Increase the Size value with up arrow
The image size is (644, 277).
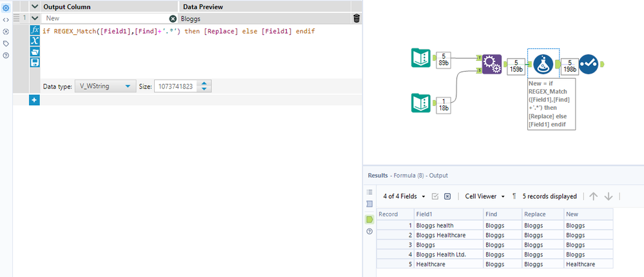204,83
